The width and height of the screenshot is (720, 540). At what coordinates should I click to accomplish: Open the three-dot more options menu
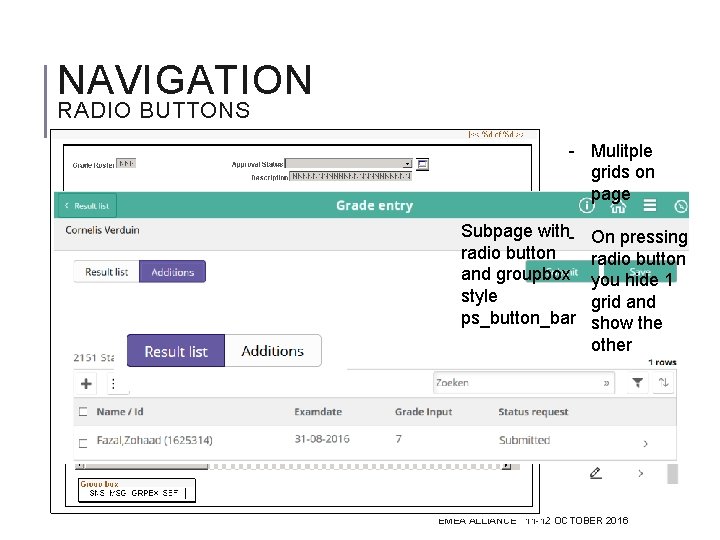(x=113, y=383)
